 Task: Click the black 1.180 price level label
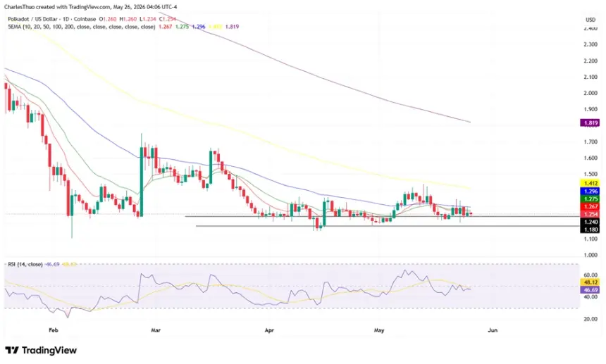(590, 230)
